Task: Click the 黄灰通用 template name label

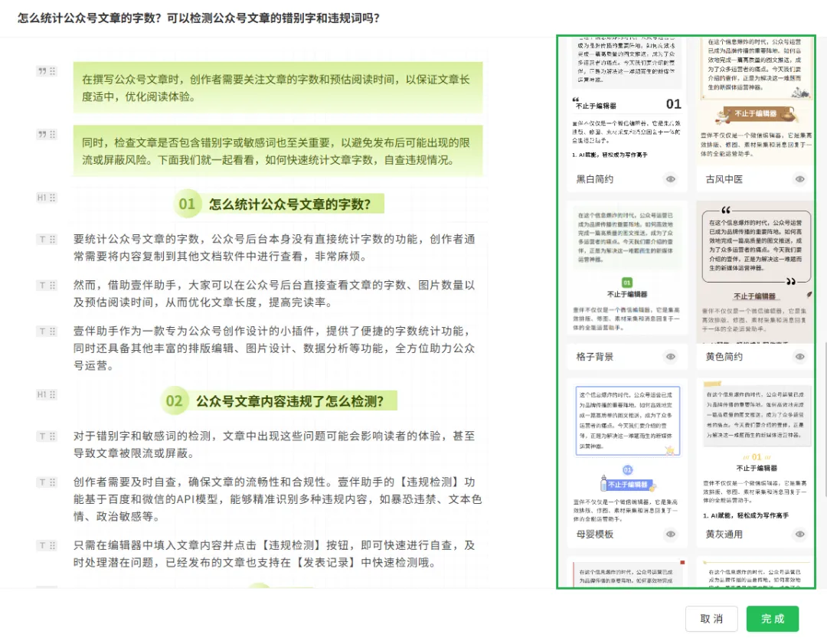Action: tap(724, 534)
